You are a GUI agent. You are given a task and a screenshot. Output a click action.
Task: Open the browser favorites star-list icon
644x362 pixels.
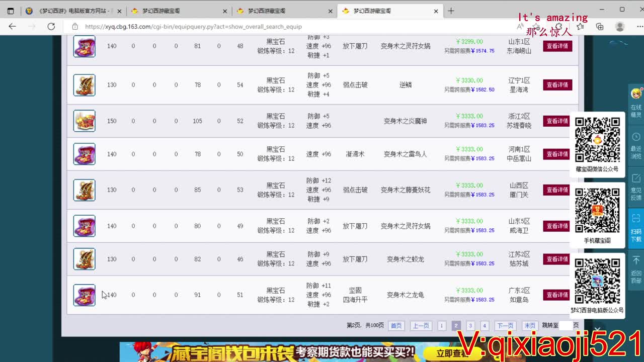[581, 27]
